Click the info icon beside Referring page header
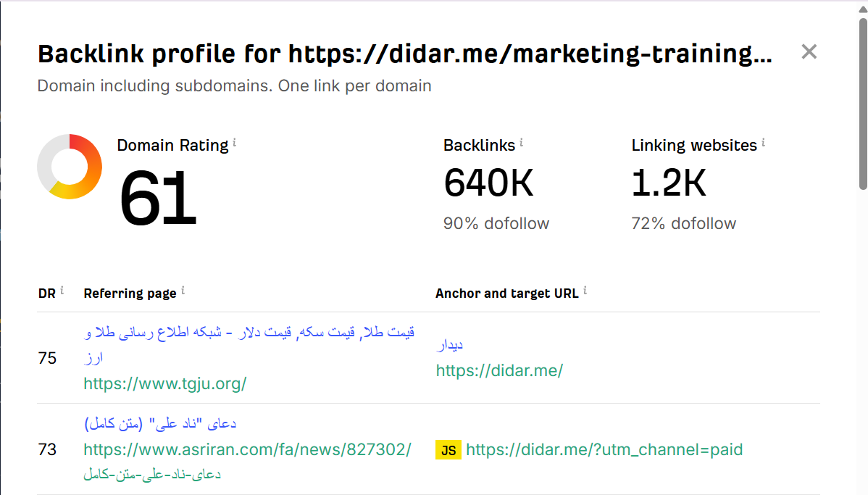 [183, 289]
